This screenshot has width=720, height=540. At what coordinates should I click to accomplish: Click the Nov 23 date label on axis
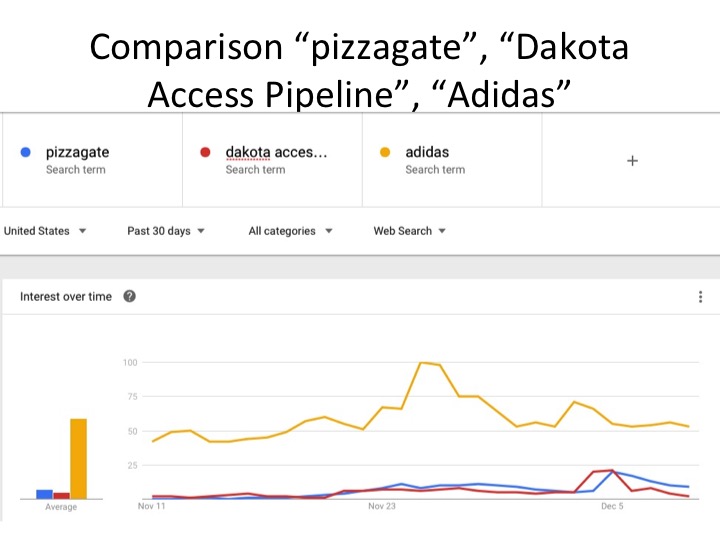tap(382, 507)
